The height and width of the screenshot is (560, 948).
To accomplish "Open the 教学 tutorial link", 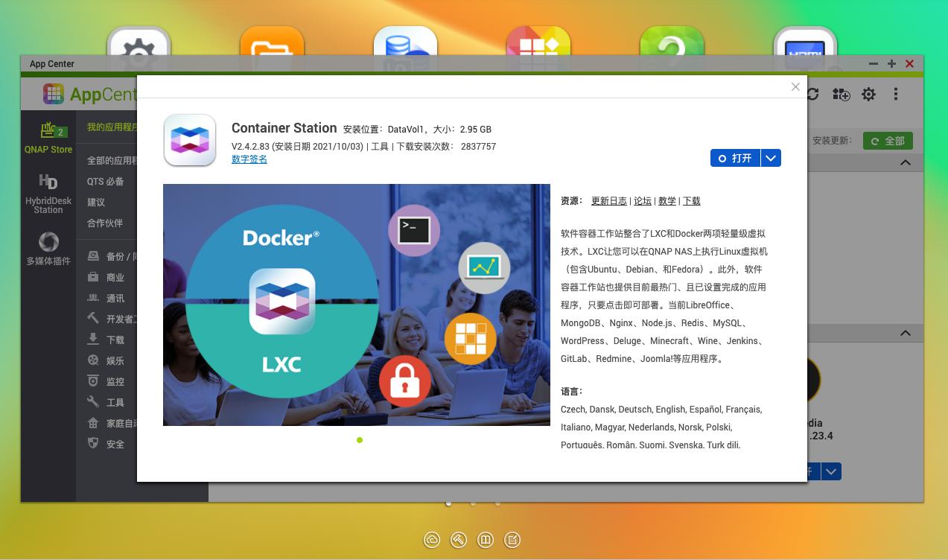I will click(667, 201).
